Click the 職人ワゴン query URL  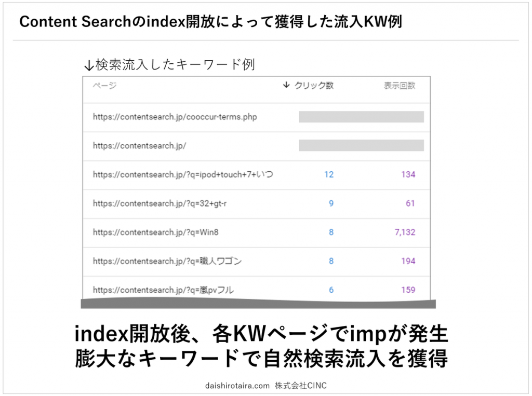(167, 261)
